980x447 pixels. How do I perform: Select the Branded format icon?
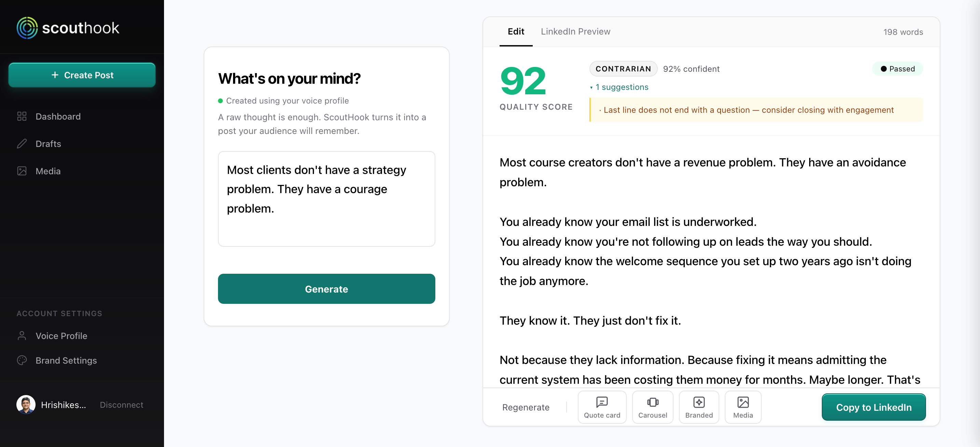pyautogui.click(x=699, y=402)
